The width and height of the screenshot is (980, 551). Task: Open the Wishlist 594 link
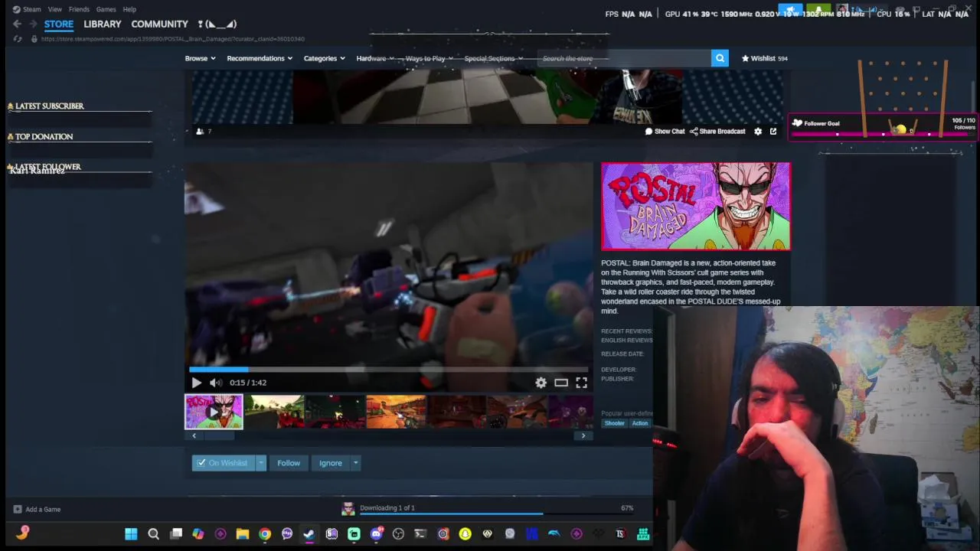[x=764, y=58]
